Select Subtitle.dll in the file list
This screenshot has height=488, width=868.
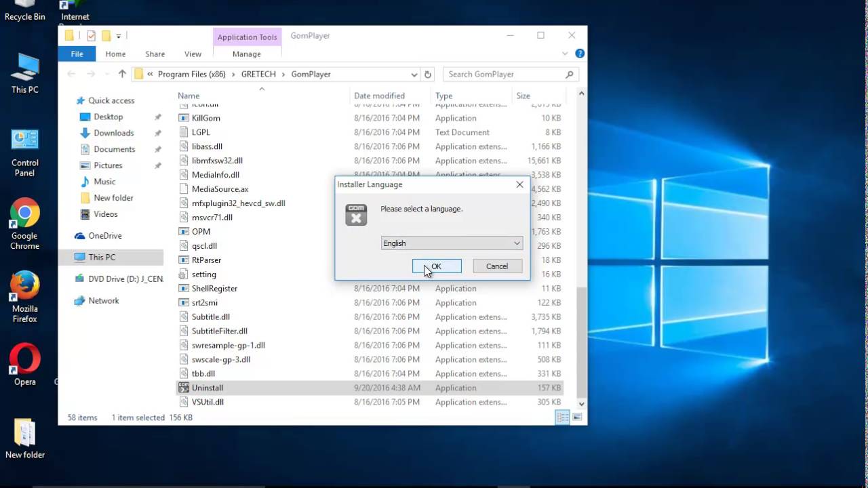tap(211, 317)
